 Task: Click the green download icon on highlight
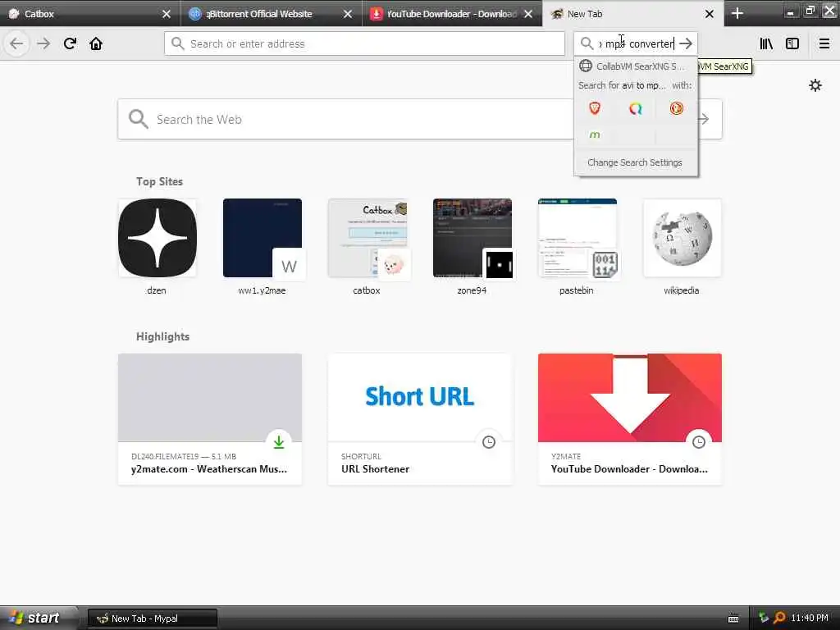tap(279, 442)
